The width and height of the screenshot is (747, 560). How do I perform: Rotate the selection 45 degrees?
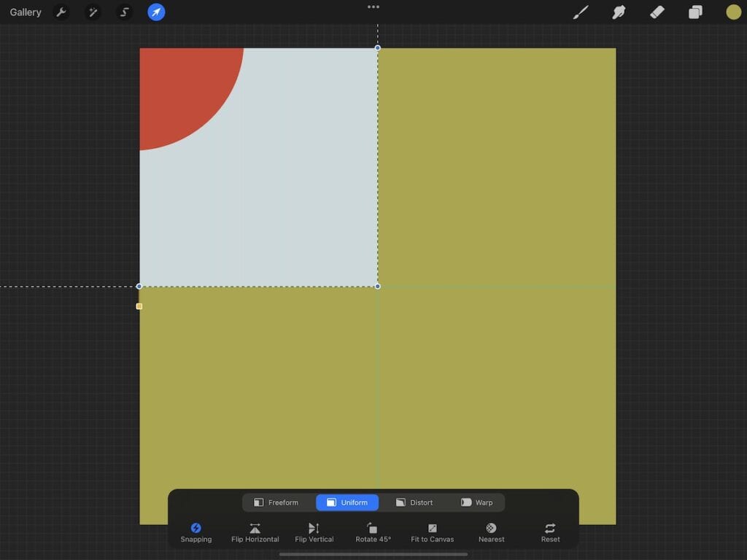pyautogui.click(x=373, y=532)
